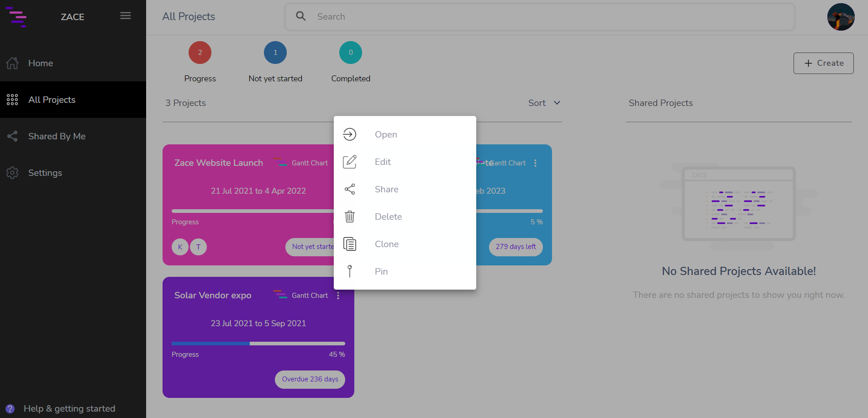Open the Settings section from the sidebar
The height and width of the screenshot is (418, 868).
click(x=45, y=173)
